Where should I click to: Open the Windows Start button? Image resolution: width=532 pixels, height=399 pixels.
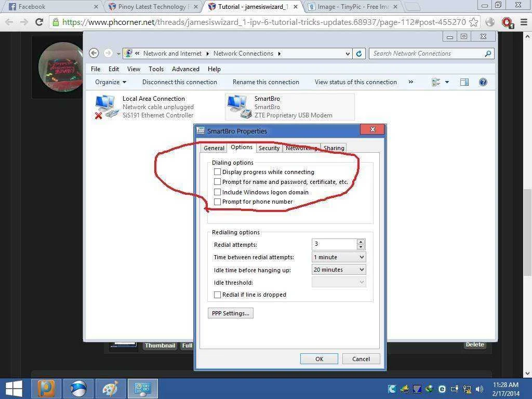click(x=14, y=389)
